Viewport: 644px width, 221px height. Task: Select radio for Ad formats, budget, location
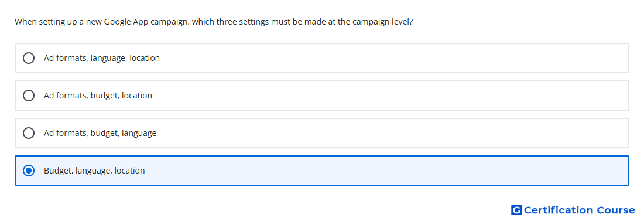[29, 96]
